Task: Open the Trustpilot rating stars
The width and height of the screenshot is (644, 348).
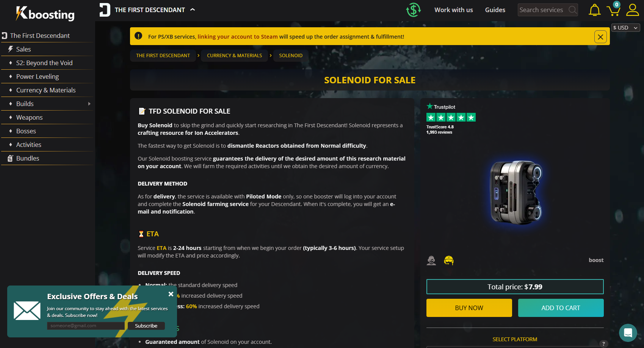Action: point(451,117)
